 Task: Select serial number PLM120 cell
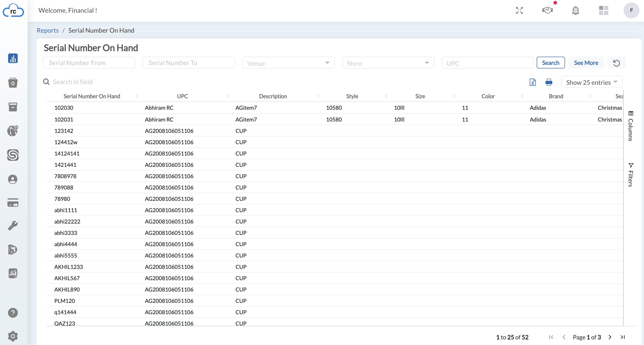tap(65, 301)
